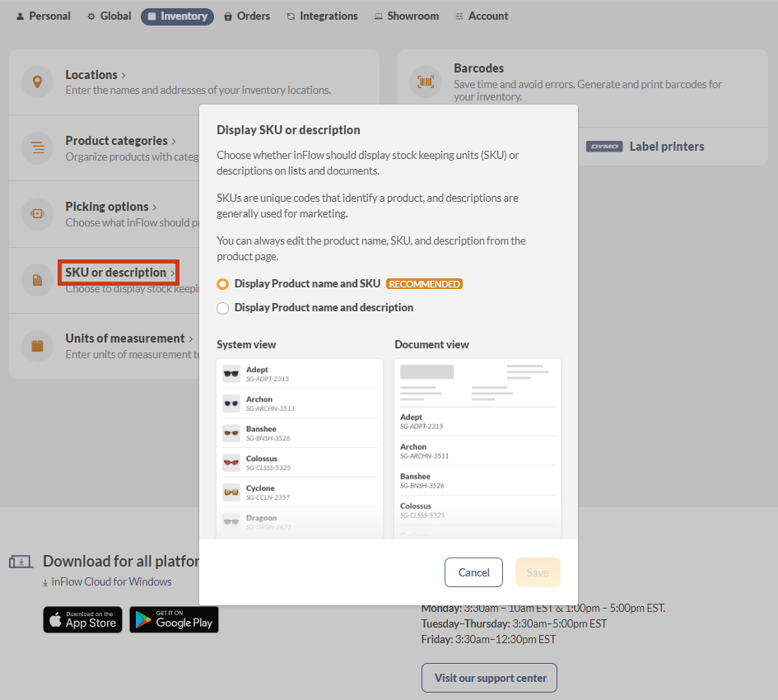The height and width of the screenshot is (700, 778).
Task: Click the Colossus sunglasses thumbnail
Action: 231,463
